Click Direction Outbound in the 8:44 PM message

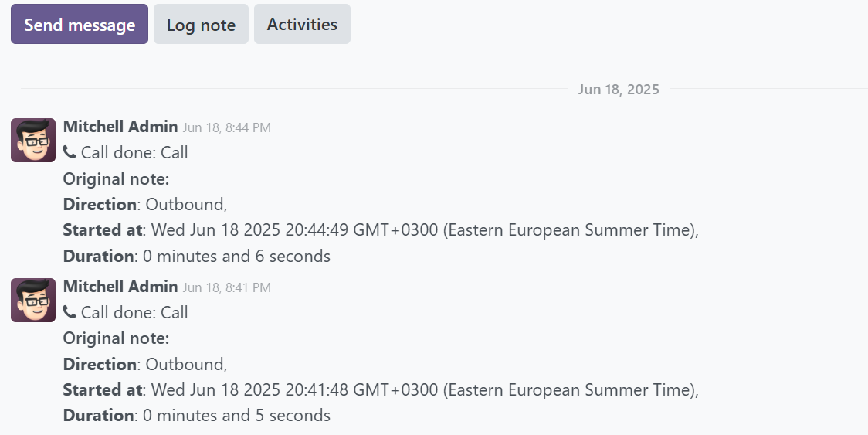coord(144,204)
